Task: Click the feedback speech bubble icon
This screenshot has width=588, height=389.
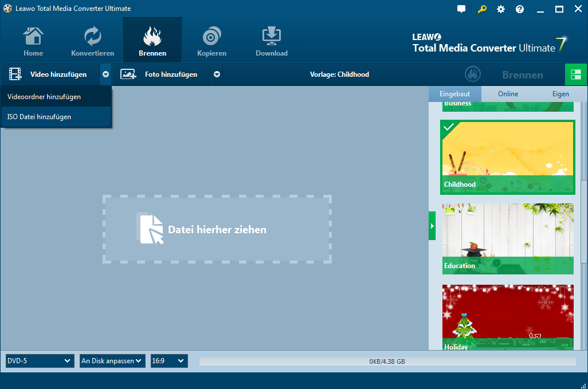Action: click(x=461, y=9)
